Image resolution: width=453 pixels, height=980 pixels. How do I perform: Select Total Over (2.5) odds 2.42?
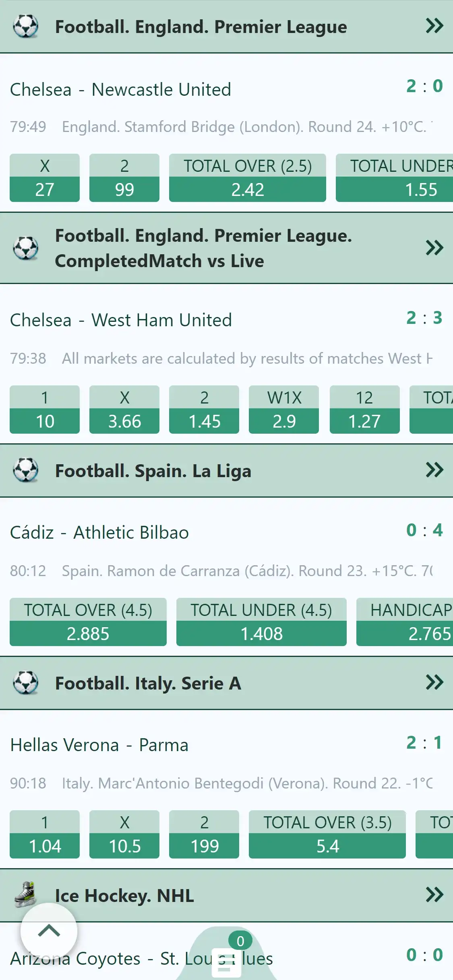pos(247,178)
